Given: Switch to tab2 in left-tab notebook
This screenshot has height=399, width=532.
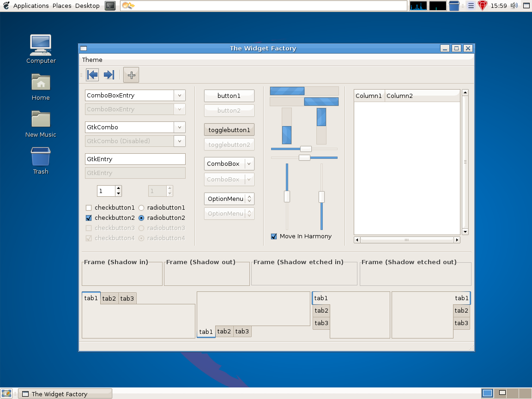Looking at the screenshot, I should point(321,310).
